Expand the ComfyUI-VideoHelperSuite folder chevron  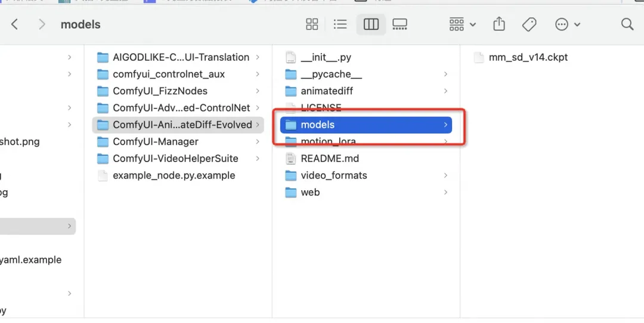(258, 159)
